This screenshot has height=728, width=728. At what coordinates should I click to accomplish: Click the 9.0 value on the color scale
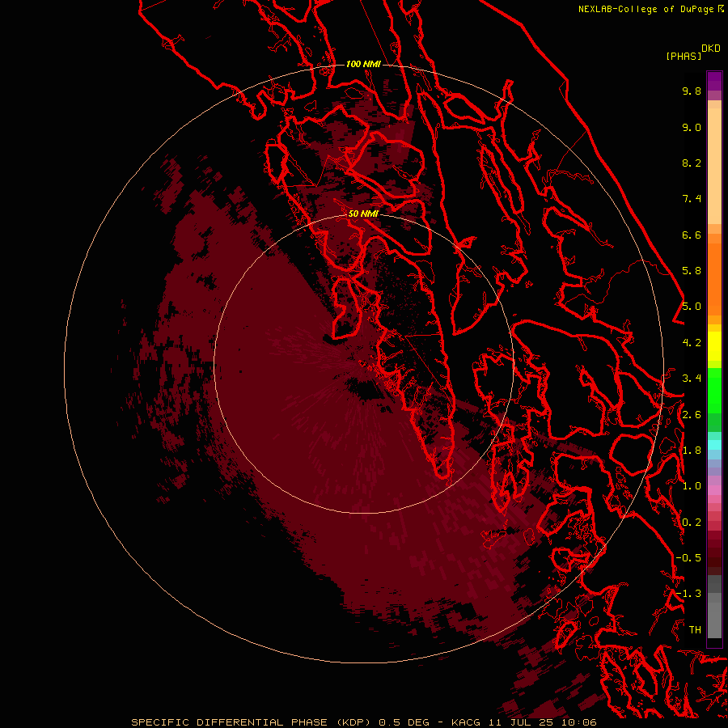click(x=692, y=127)
